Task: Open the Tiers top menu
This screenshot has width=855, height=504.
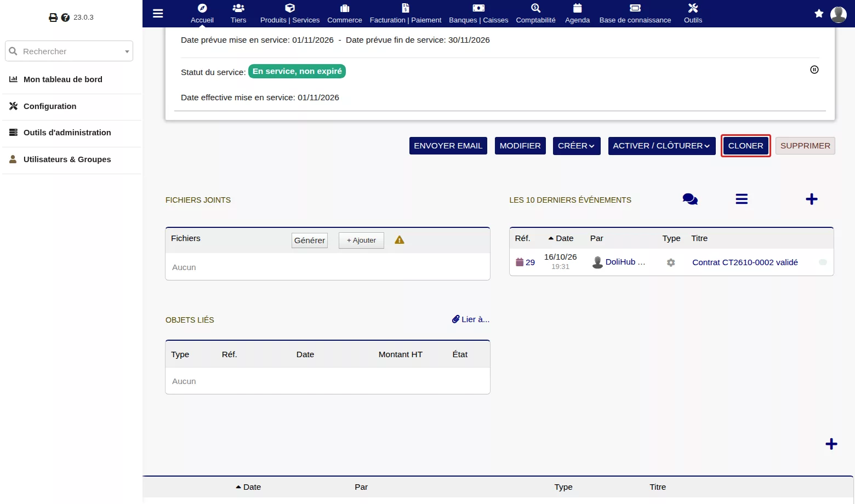Action: click(238, 14)
